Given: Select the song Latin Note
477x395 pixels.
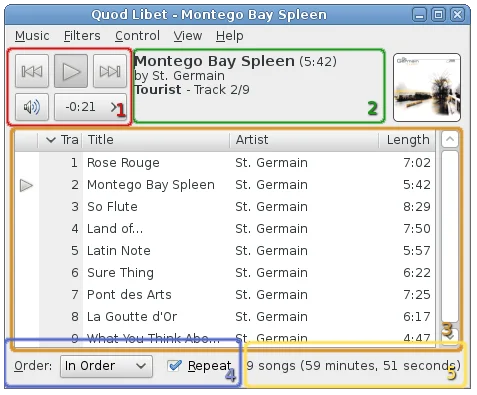Looking at the screenshot, I should click(225, 251).
